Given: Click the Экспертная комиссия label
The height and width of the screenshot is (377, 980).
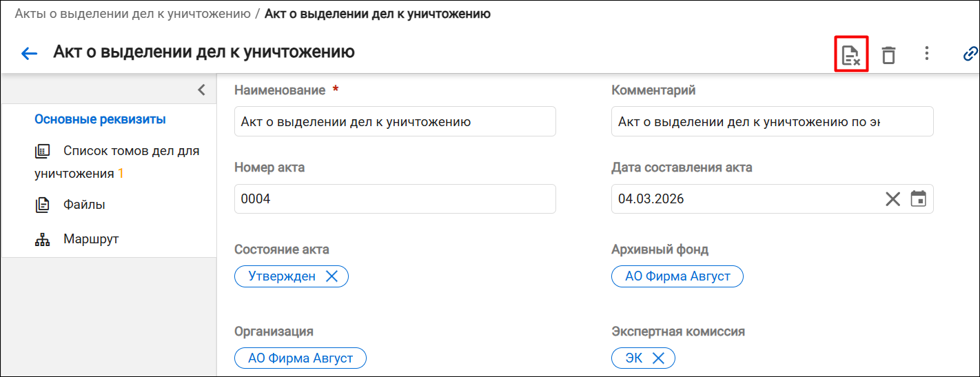Looking at the screenshot, I should (678, 332).
